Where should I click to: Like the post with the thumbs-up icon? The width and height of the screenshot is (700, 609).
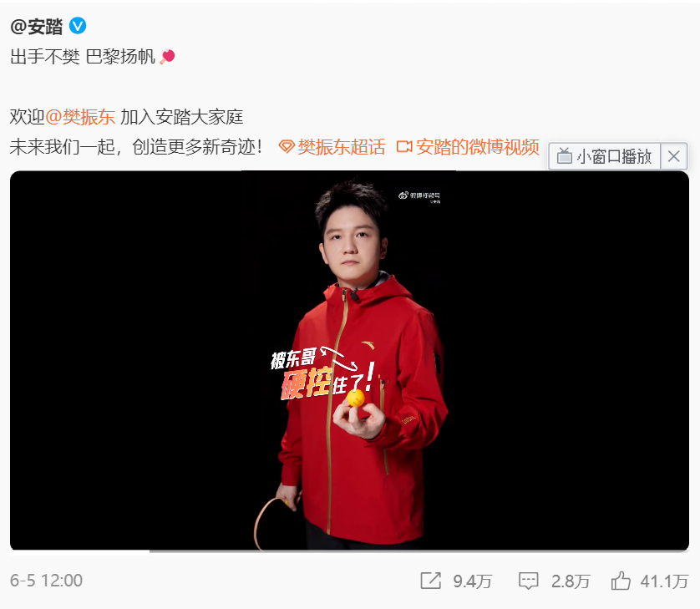coord(621,581)
